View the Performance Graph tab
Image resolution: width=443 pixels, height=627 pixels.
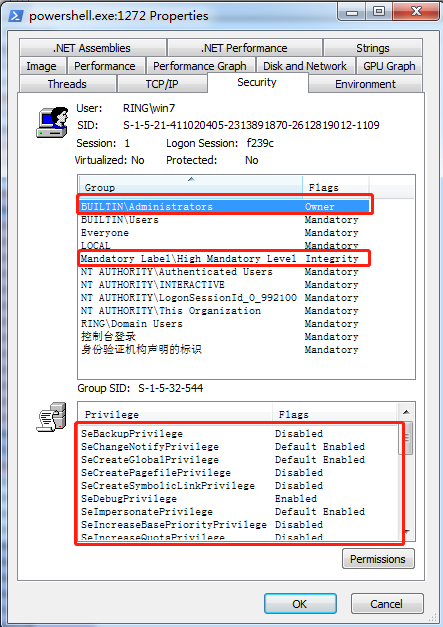click(200, 66)
